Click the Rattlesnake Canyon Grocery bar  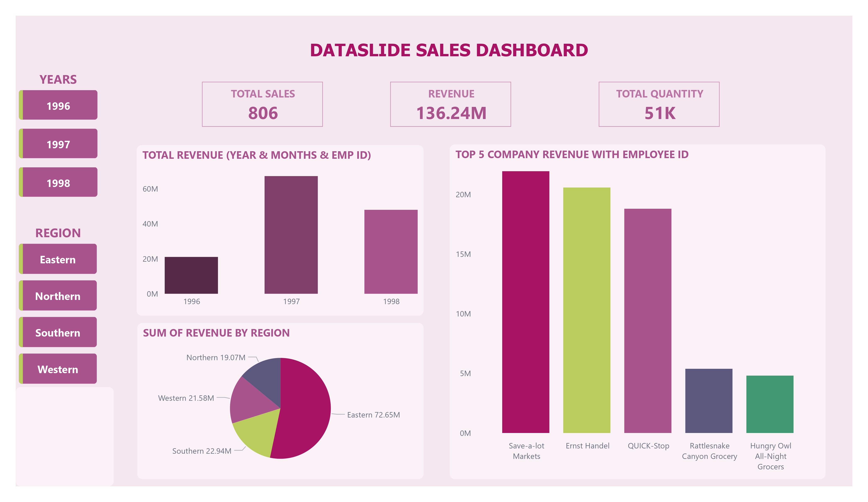[x=709, y=401]
